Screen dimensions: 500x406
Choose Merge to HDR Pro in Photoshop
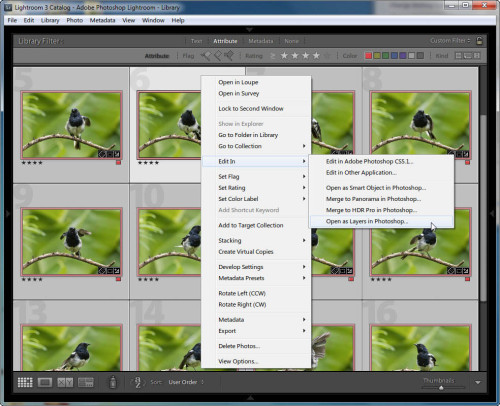(x=381, y=210)
